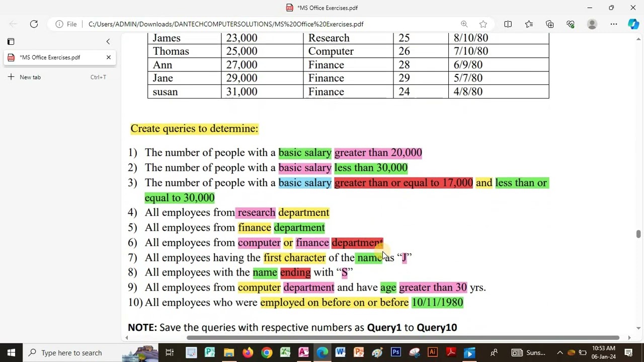
Task: Open Microsoft Access from taskbar
Action: (303, 352)
